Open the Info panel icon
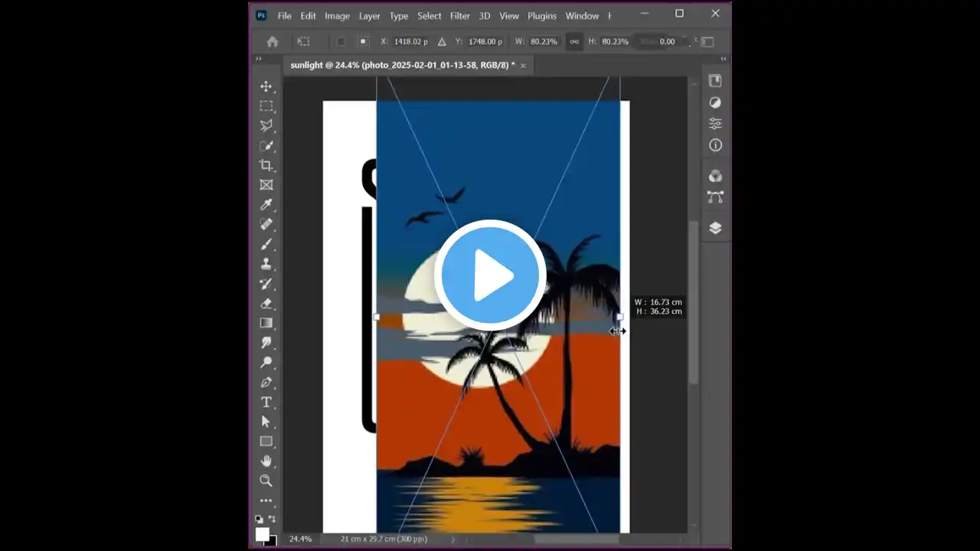The height and width of the screenshot is (551, 980). 715,145
